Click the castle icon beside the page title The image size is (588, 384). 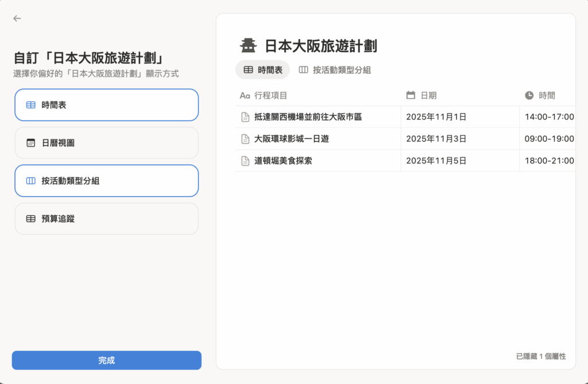[x=248, y=46]
